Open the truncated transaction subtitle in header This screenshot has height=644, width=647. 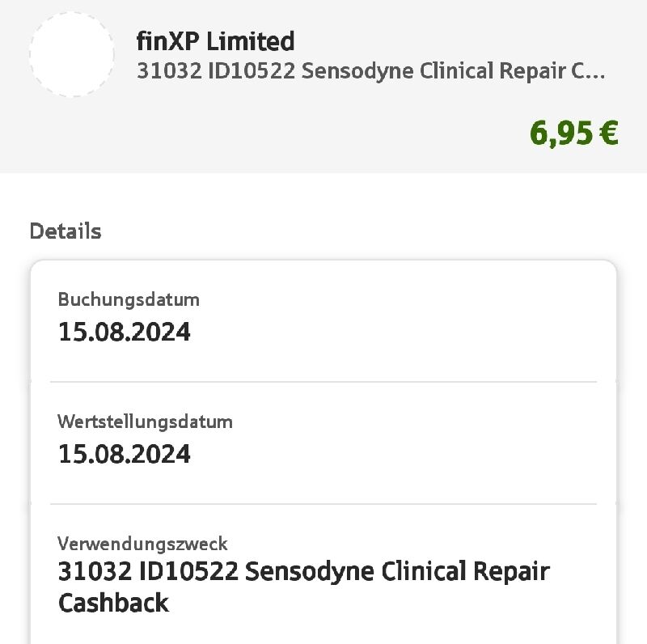(x=371, y=71)
